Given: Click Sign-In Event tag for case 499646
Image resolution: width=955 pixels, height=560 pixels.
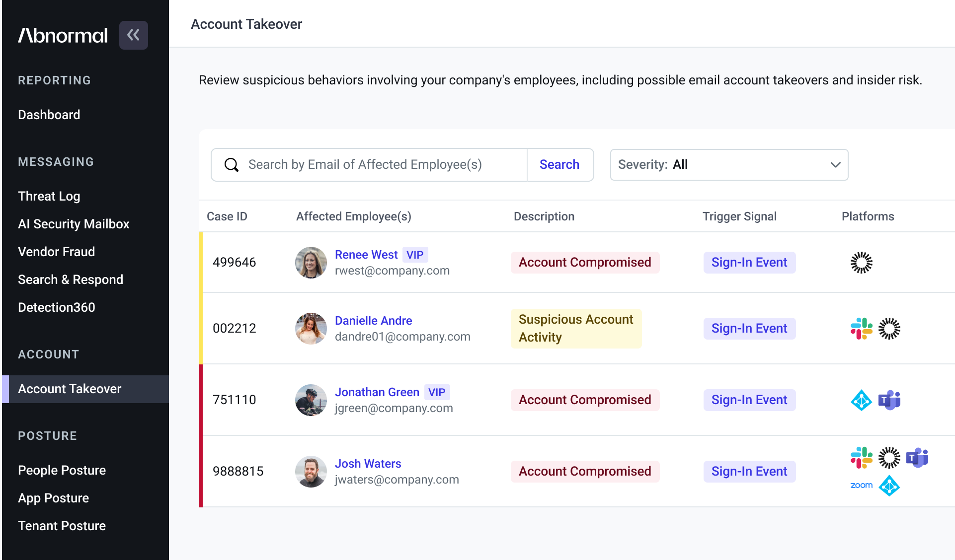Looking at the screenshot, I should [x=749, y=263].
